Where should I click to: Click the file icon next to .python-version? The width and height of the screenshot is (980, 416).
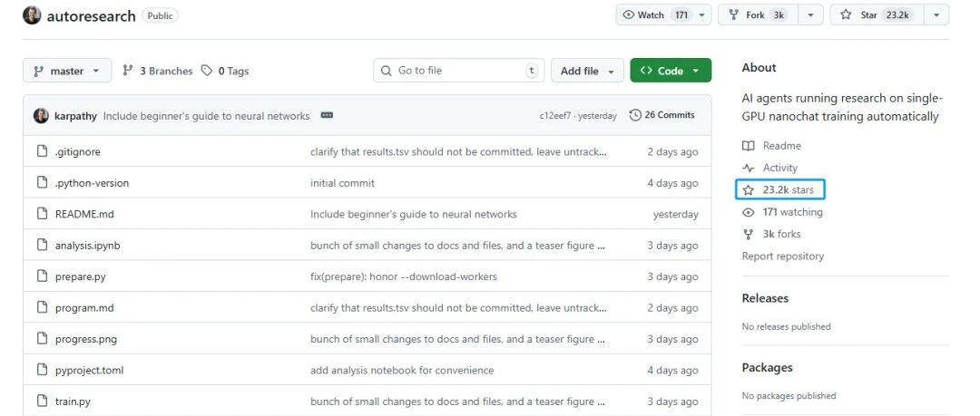(x=42, y=182)
